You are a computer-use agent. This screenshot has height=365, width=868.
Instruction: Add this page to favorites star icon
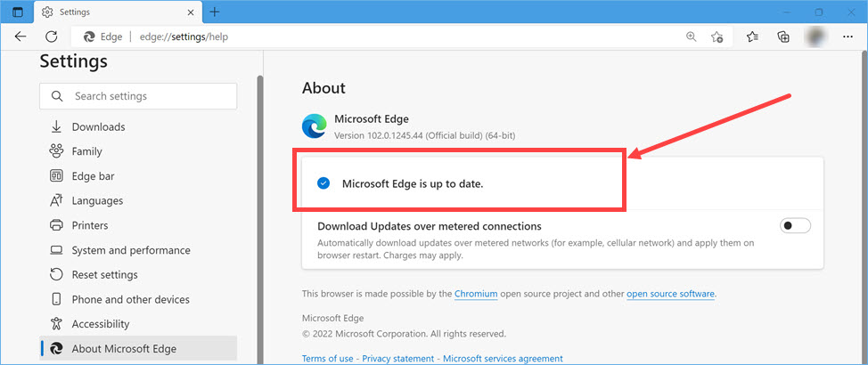pyautogui.click(x=717, y=36)
